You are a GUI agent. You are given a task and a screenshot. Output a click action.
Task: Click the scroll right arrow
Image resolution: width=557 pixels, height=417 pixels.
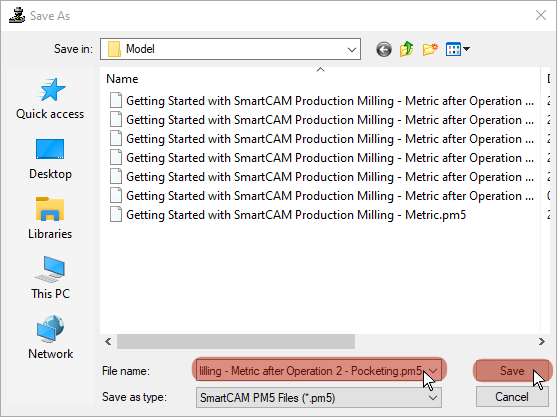[x=541, y=342]
